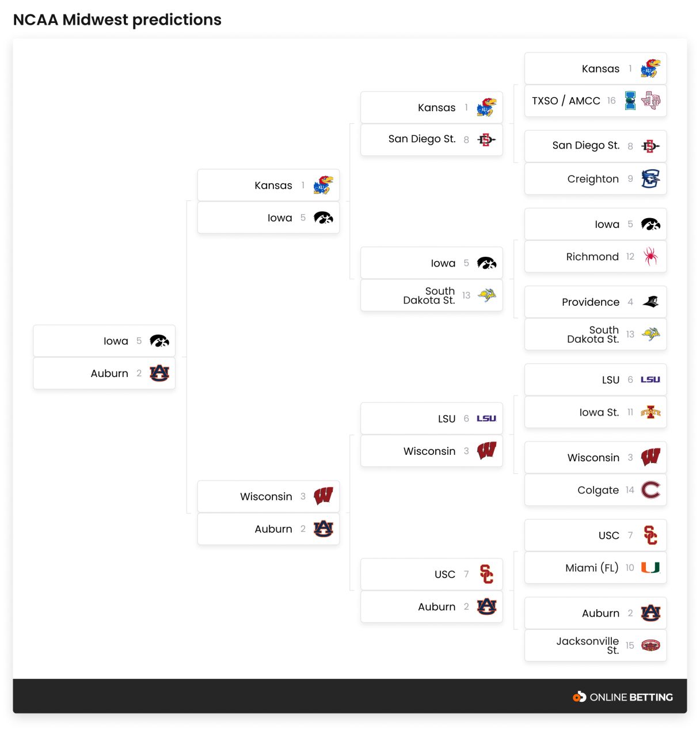This screenshot has height=730, width=700.
Task: Click Auburn logo in final matchup
Action: (x=159, y=374)
